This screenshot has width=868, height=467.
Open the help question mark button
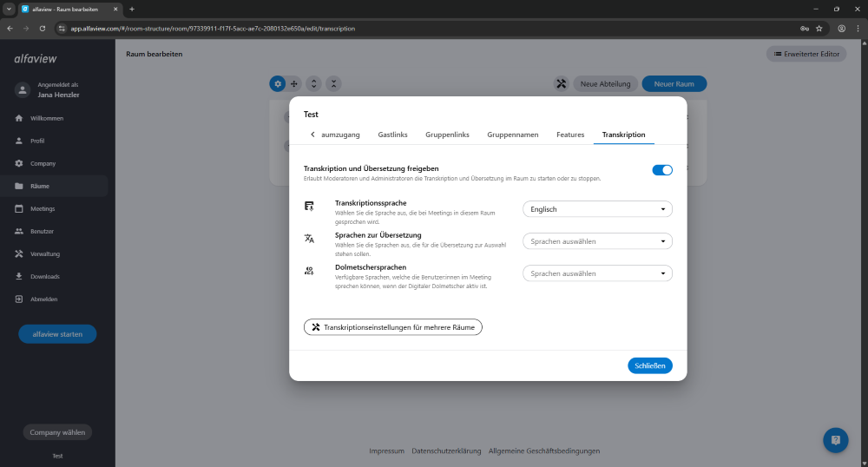coord(835,440)
